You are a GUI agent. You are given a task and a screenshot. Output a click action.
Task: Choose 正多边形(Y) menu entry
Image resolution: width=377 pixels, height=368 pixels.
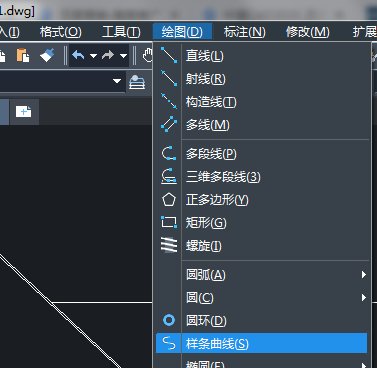pos(262,199)
